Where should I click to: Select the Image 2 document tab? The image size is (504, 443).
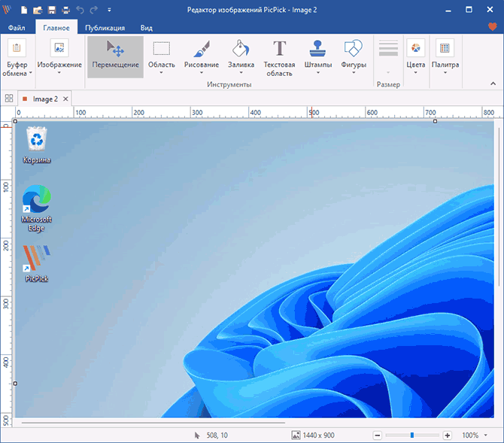click(x=44, y=99)
